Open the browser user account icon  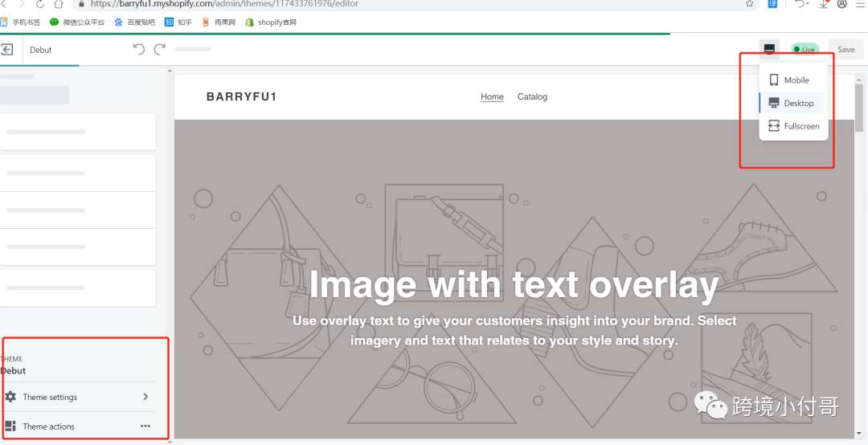(842, 4)
